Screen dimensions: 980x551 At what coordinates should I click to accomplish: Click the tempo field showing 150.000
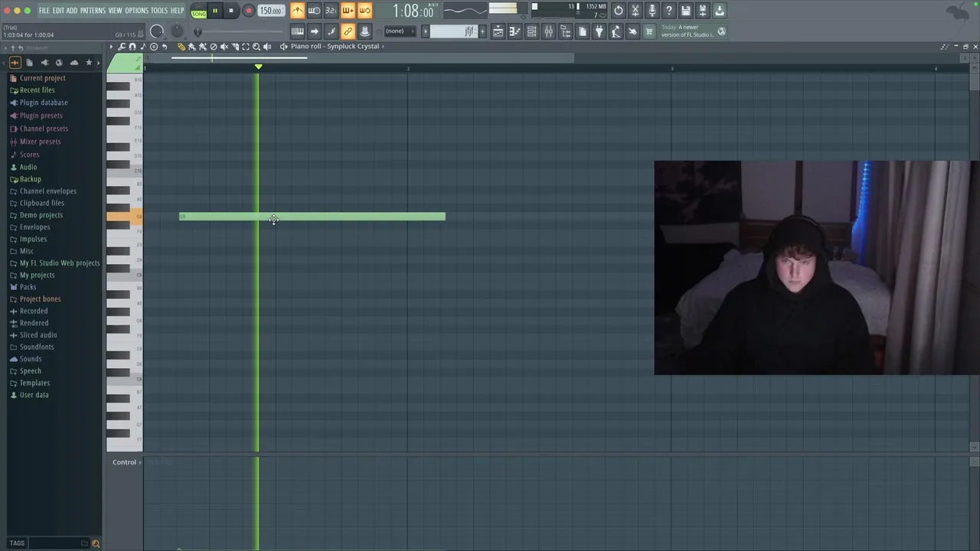tap(269, 11)
